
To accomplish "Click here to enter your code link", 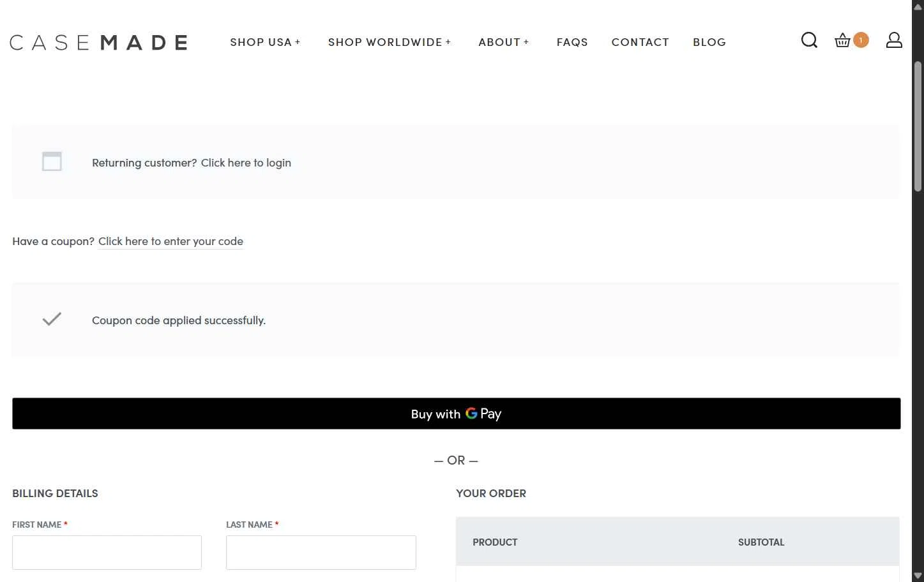I will point(170,241).
